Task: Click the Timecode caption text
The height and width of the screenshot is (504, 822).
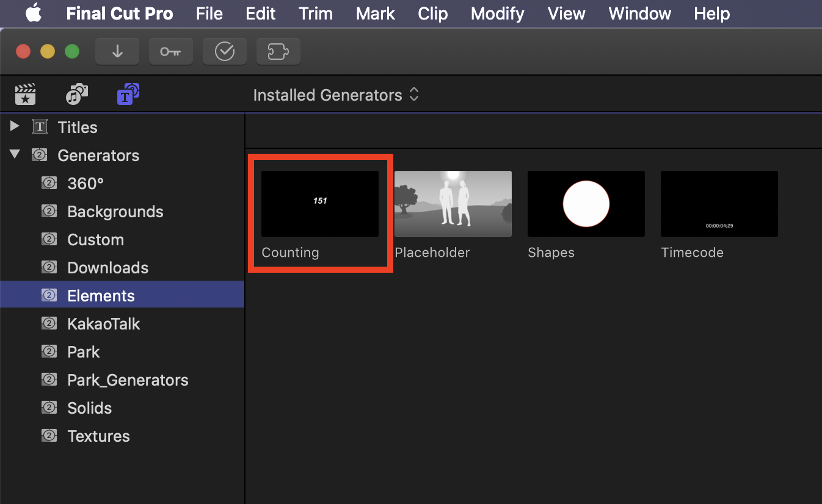Action: pyautogui.click(x=692, y=253)
